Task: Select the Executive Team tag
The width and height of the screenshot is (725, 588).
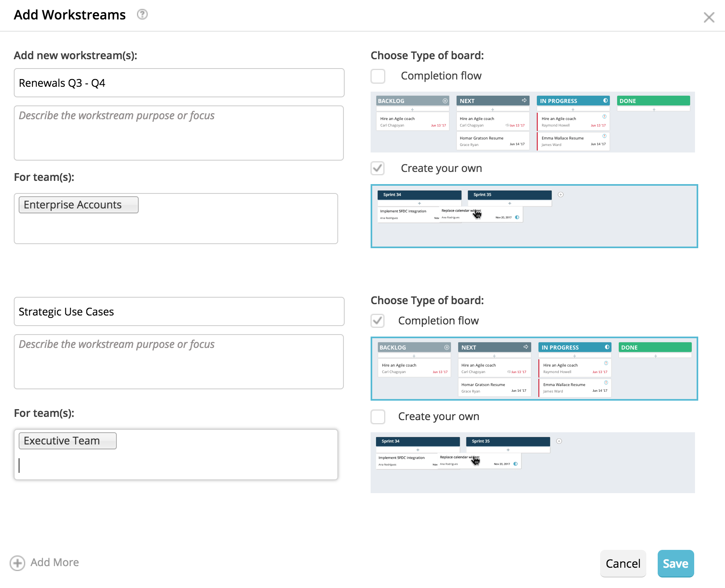Action: click(67, 441)
